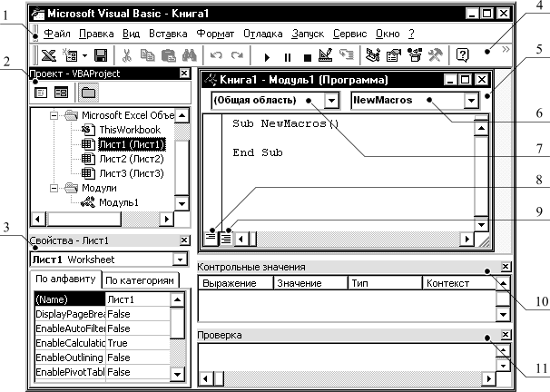Click the Paste clipboard icon

pos(169,55)
